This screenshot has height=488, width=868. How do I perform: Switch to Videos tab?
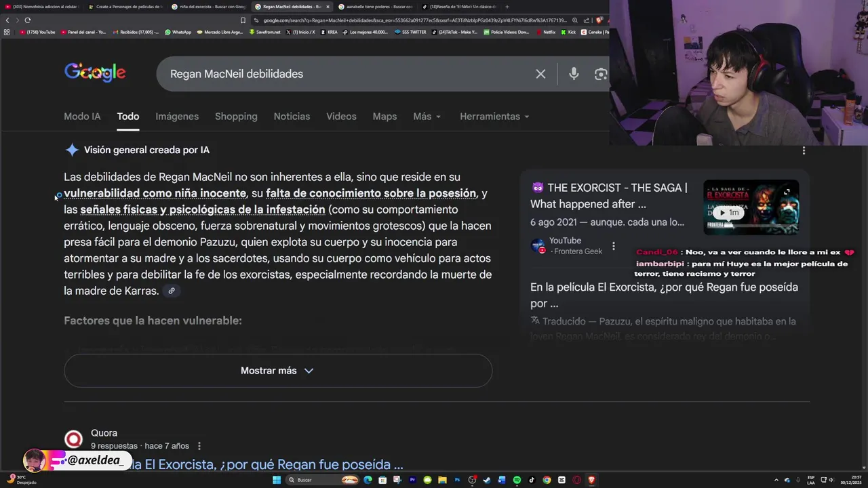tap(341, 117)
